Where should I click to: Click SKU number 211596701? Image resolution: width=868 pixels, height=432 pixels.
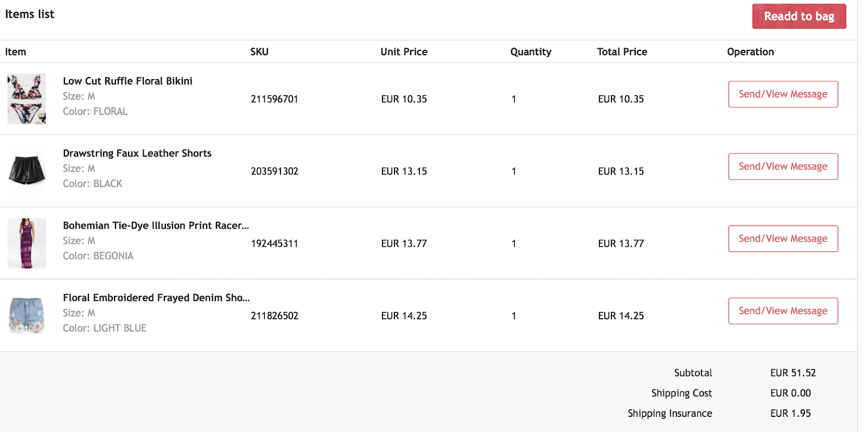[275, 99]
